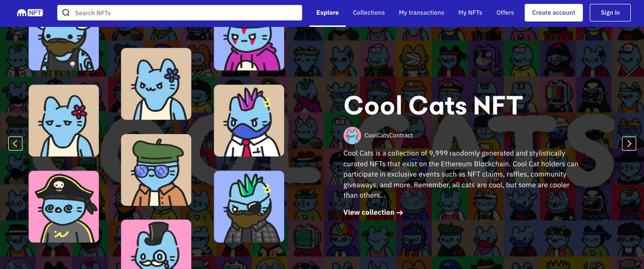The image size is (644, 269).
Task: Click the Create account button
Action: [554, 13]
